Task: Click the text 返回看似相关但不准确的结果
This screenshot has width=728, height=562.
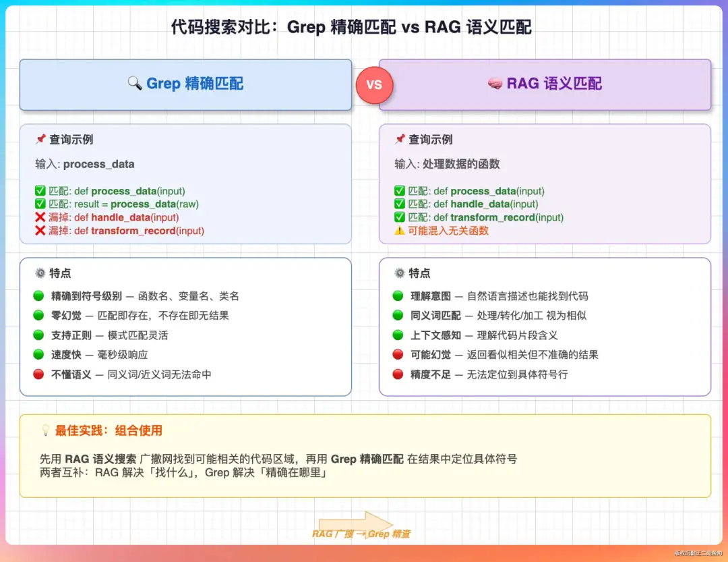Action: pos(533,355)
